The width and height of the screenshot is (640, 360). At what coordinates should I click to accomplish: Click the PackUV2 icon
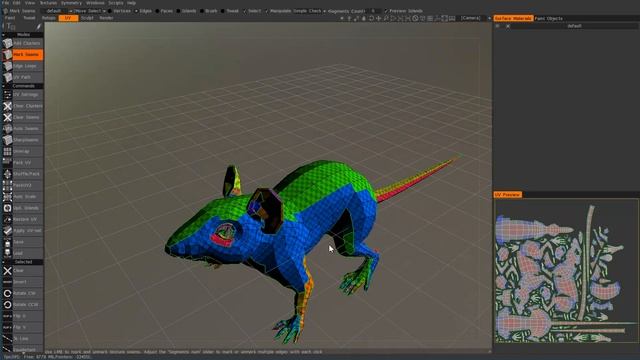coord(7,185)
